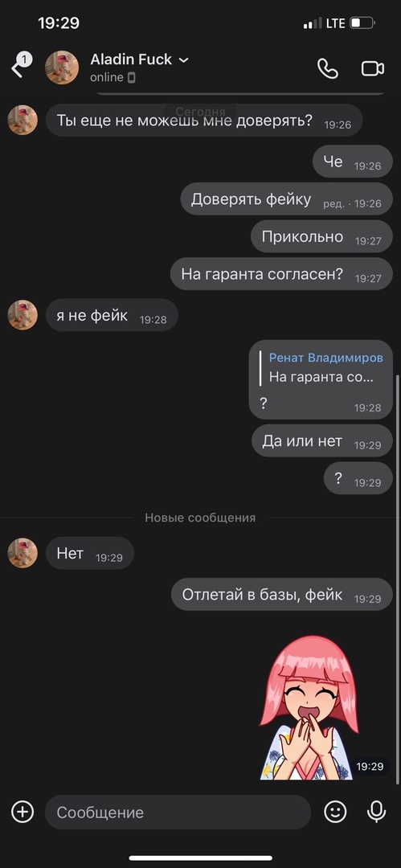Select the message 'На гаранта согласен?'
The width and height of the screenshot is (401, 868).
281,273
